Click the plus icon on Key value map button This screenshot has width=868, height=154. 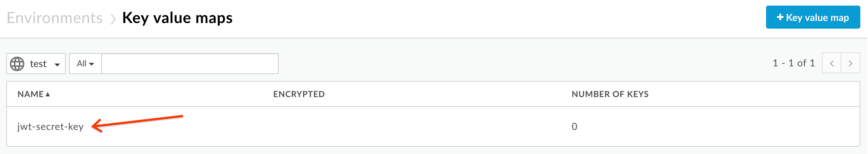pos(780,17)
